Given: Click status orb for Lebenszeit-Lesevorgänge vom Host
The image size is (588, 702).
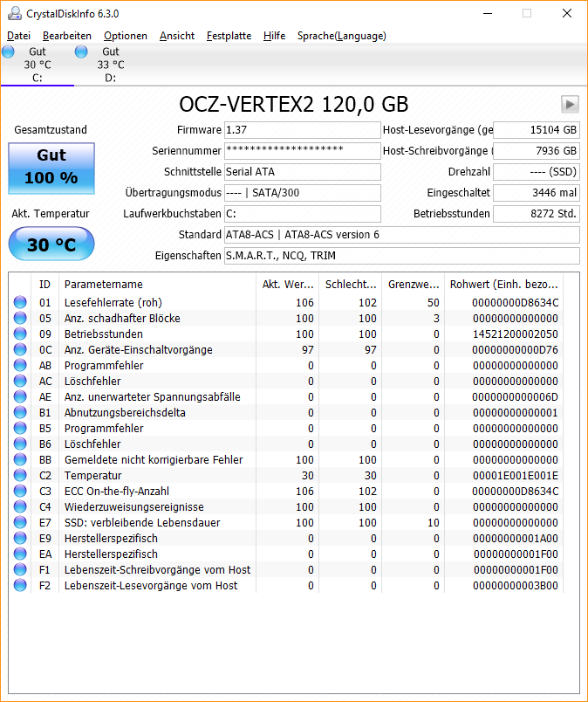Looking at the screenshot, I should pyautogui.click(x=20, y=585).
